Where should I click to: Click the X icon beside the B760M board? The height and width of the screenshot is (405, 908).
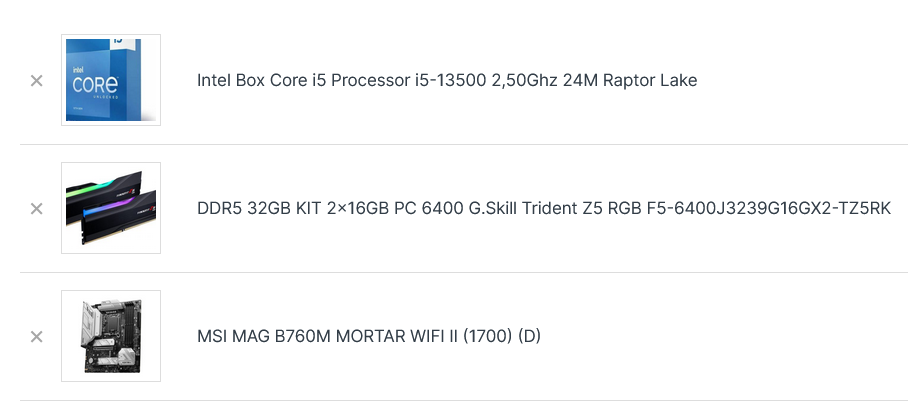pos(36,337)
